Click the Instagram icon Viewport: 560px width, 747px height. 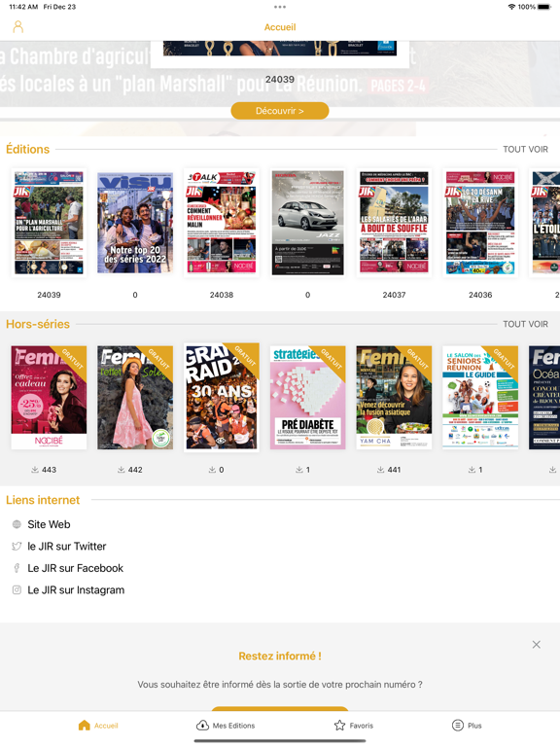tap(17, 589)
